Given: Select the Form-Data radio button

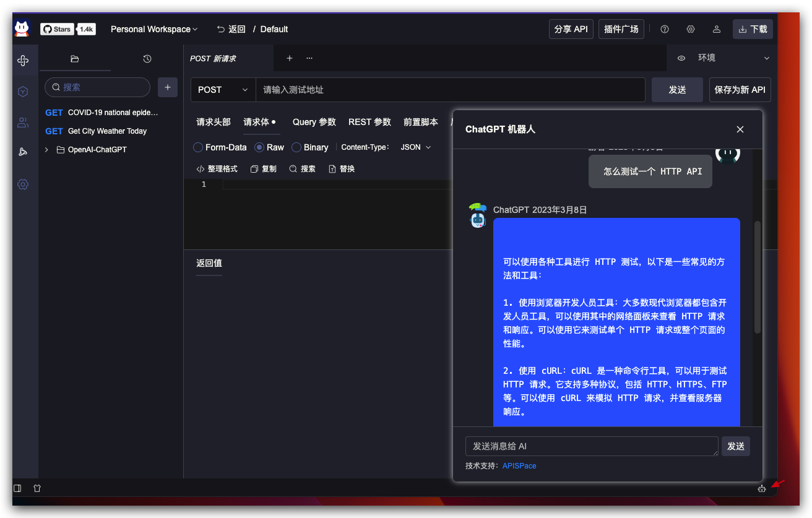Looking at the screenshot, I should pyautogui.click(x=198, y=147).
